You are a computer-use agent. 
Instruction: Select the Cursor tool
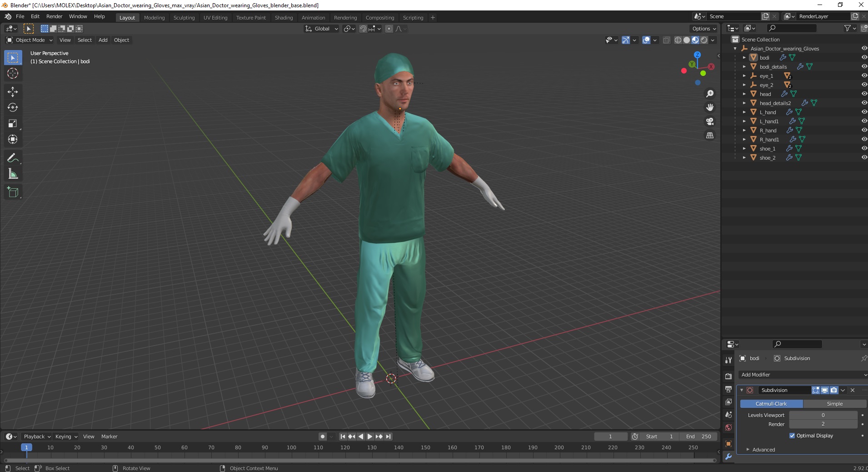coord(13,73)
